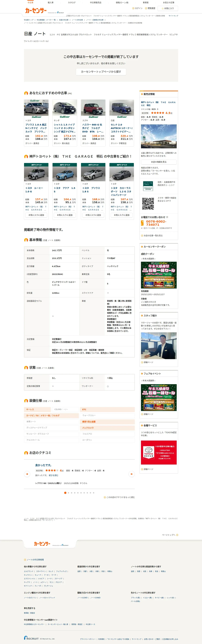
Task: Click the お気に入り star button
Action: click(168, 8)
